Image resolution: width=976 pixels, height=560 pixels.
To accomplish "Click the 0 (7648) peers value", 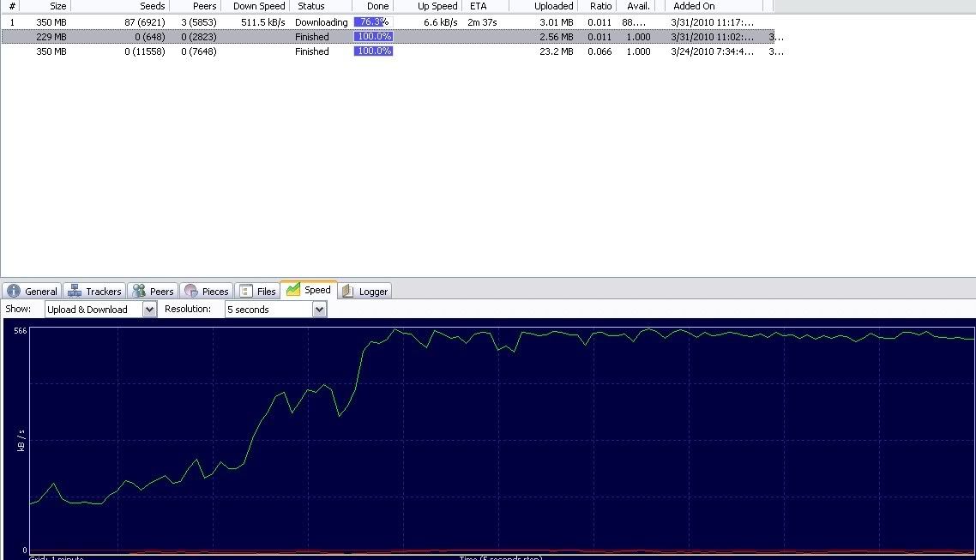I will [x=199, y=51].
